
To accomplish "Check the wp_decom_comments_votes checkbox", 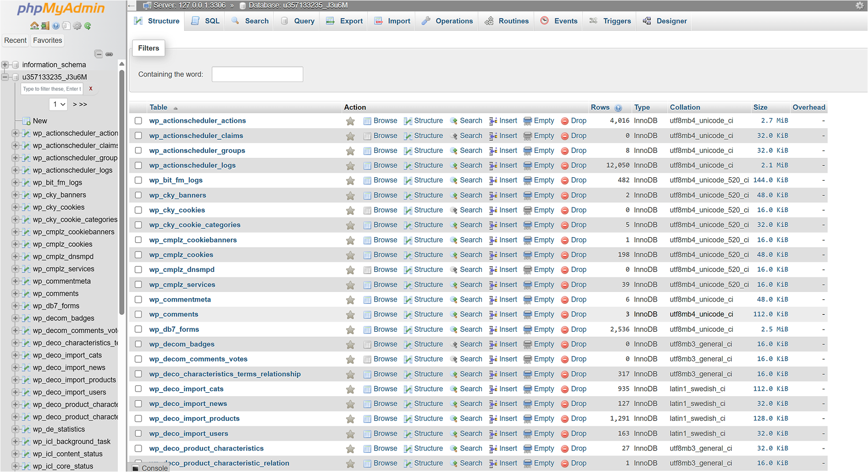I will 139,359.
